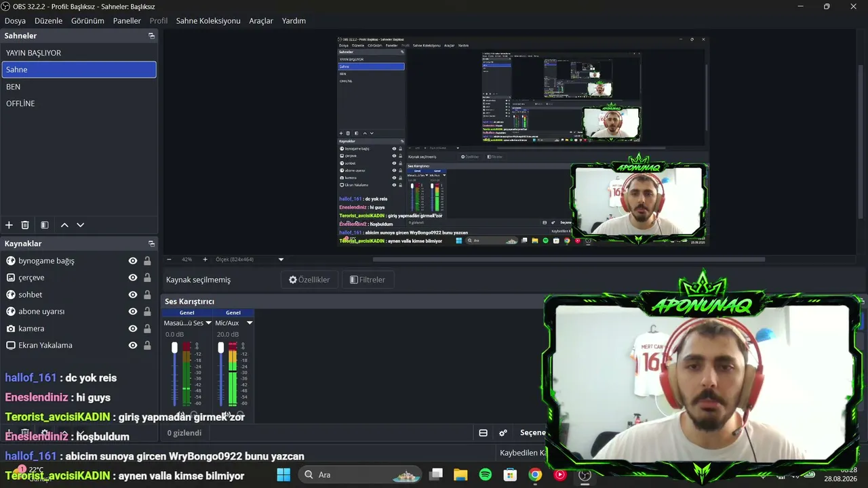The image size is (868, 488).
Task: Click the 0 gizlendi hidden sources label
Action: pyautogui.click(x=184, y=433)
